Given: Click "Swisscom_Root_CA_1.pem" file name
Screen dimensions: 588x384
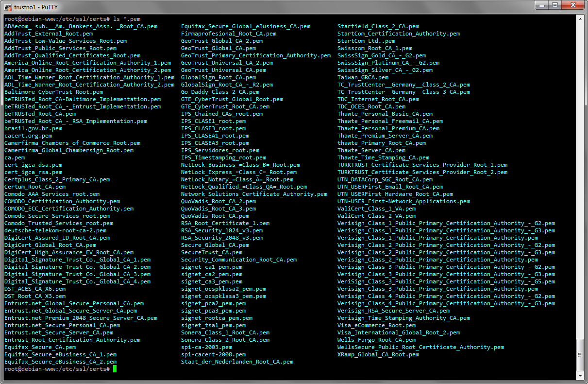Looking at the screenshot, I should [375, 48].
